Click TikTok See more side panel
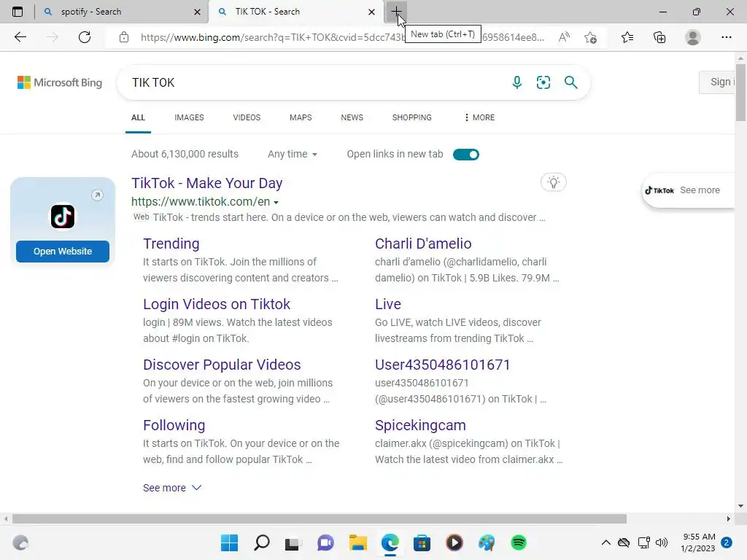747x560 pixels. point(689,190)
